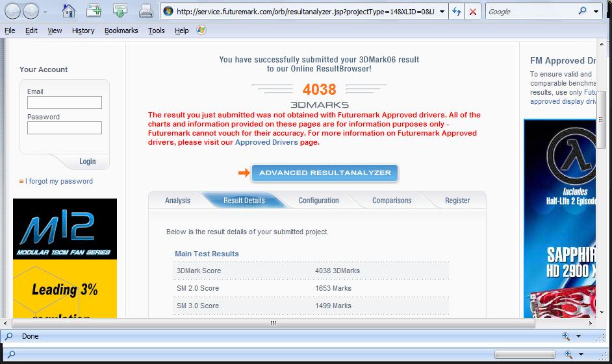Screen dimensions: 612x364
Task: Open the Tools menu
Action: click(x=156, y=30)
